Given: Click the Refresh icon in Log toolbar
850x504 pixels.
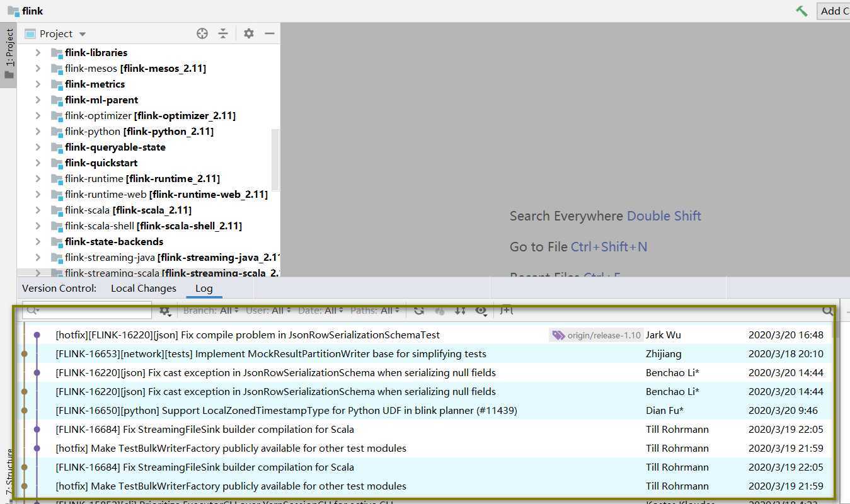Looking at the screenshot, I should point(419,310).
